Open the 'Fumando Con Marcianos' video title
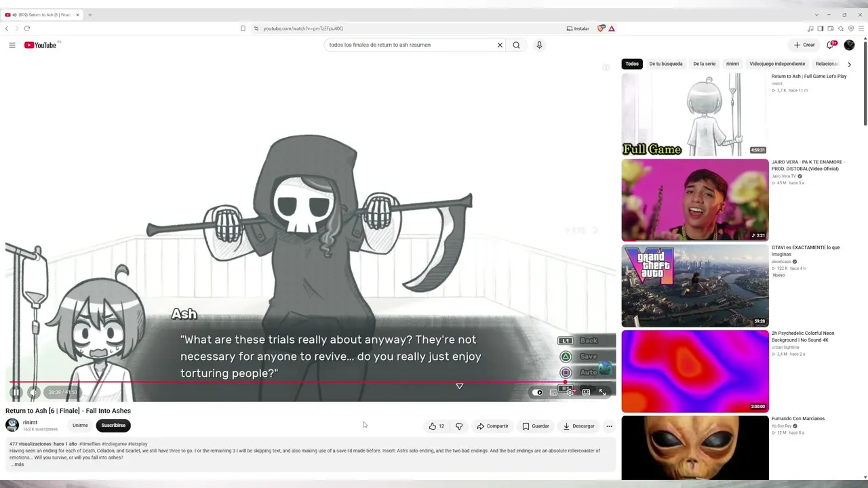The width and height of the screenshot is (868, 488). pyautogui.click(x=798, y=419)
